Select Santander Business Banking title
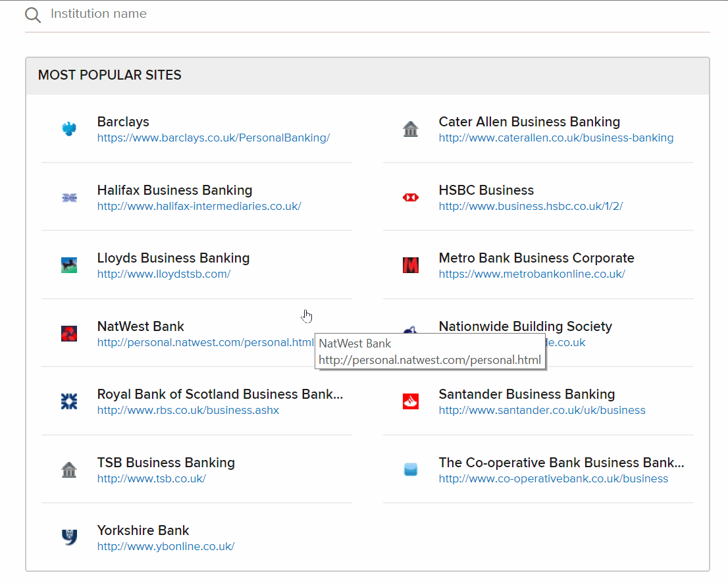Screen dimensions: 728x585 coord(527,394)
